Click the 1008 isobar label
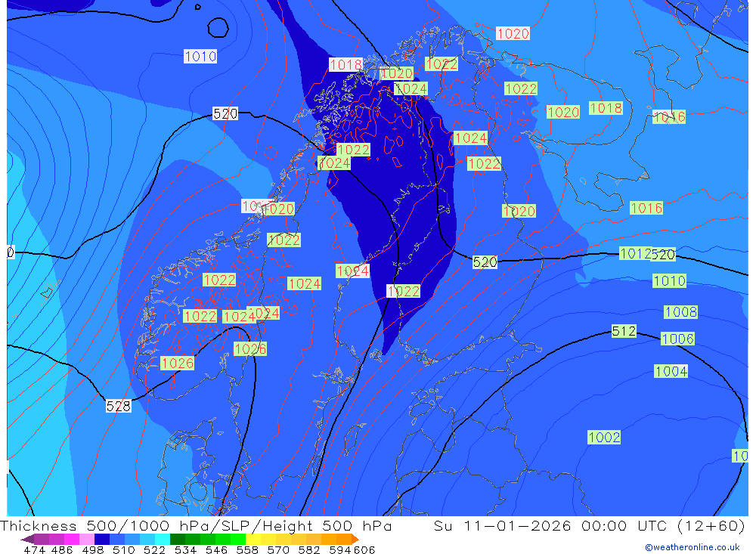Image resolution: width=756 pixels, height=554 pixels. tap(680, 312)
